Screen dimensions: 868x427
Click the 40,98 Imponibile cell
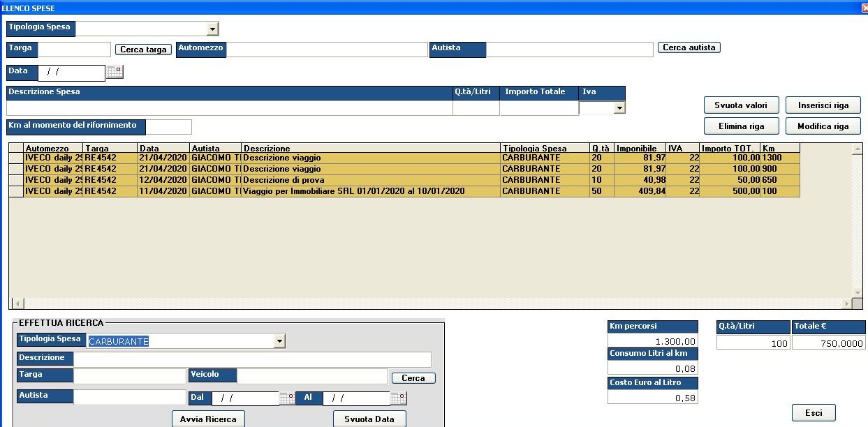tap(640, 180)
